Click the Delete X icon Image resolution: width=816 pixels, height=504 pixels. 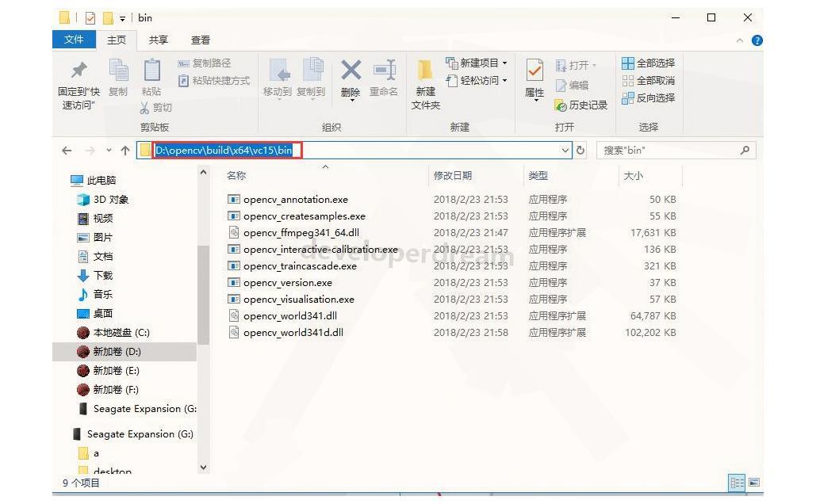click(x=351, y=70)
